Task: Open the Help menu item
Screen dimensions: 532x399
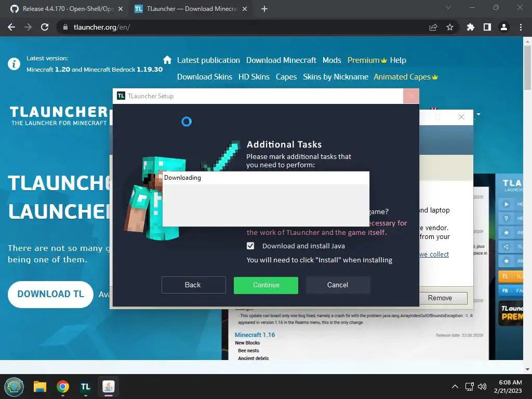Action: pyautogui.click(x=398, y=60)
